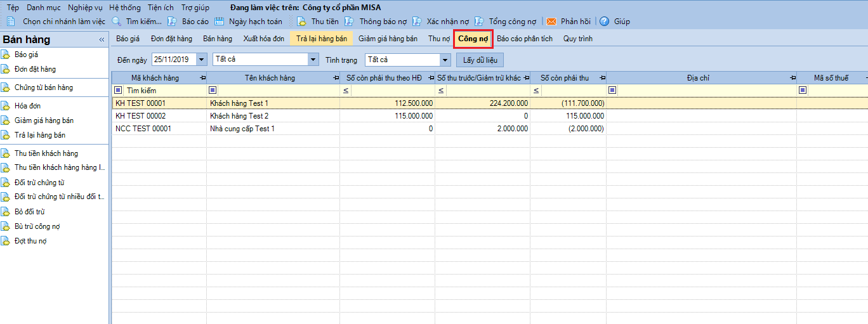Viewport: 868px width, 324px height.
Task: Click the Giúp help icon
Action: [x=604, y=22]
